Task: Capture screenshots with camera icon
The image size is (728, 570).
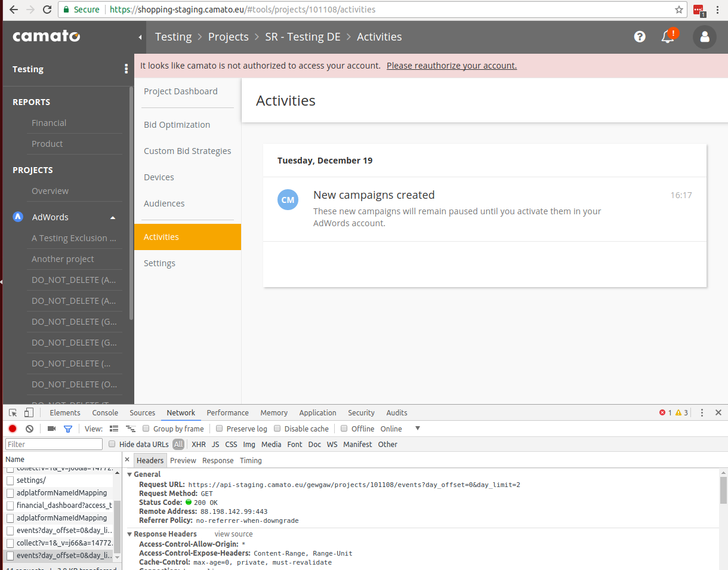Action: (51, 429)
